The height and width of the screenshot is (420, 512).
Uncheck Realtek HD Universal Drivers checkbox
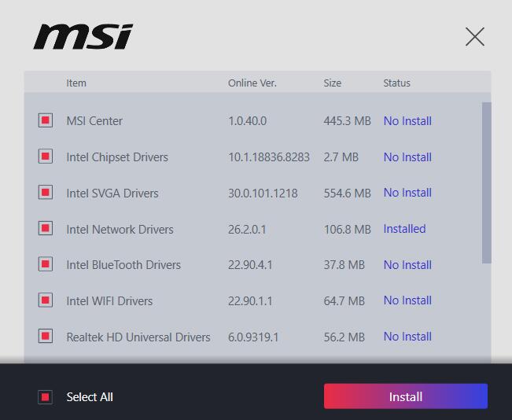tap(46, 337)
